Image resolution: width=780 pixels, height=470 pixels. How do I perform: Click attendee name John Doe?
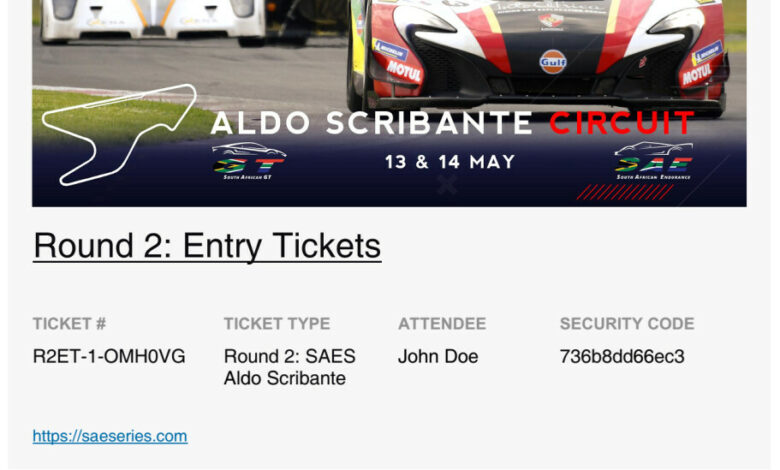coord(438,356)
